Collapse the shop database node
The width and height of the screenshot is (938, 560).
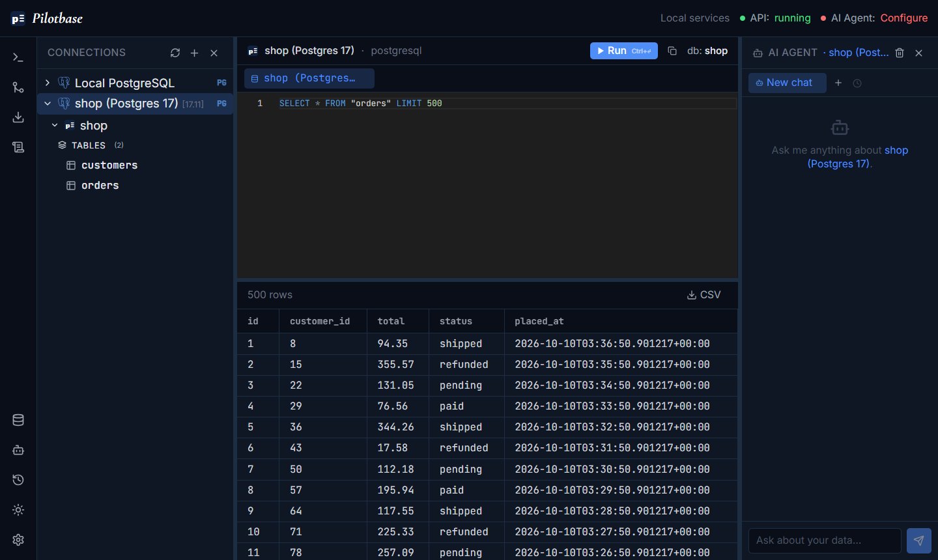(x=55, y=126)
